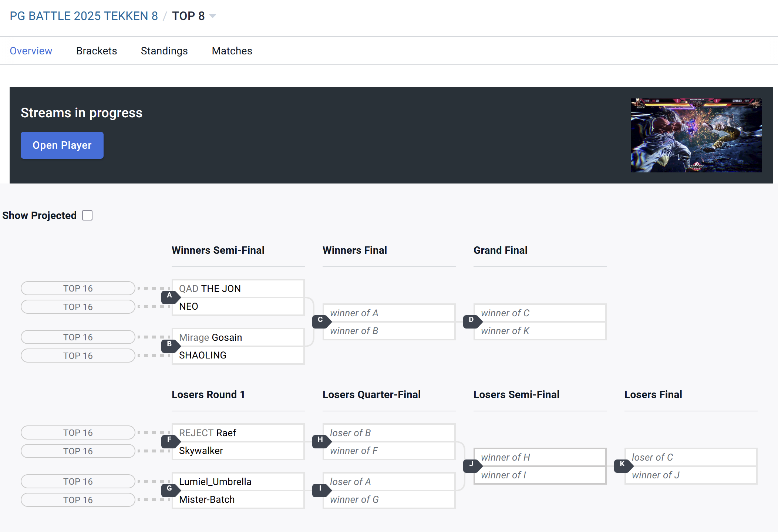Viewport: 778px width, 532px height.
Task: Expand the TOP 8 stage dropdown arrow
Action: pos(213,16)
